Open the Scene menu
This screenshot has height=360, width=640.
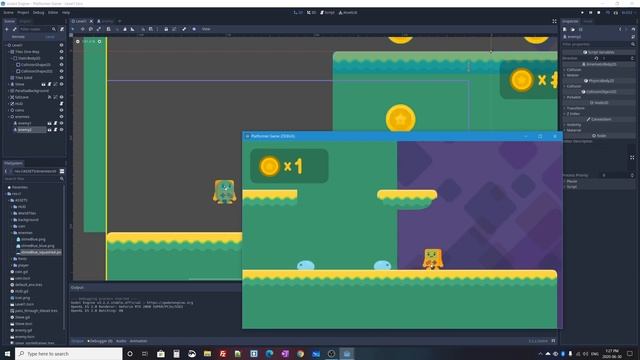click(x=8, y=13)
